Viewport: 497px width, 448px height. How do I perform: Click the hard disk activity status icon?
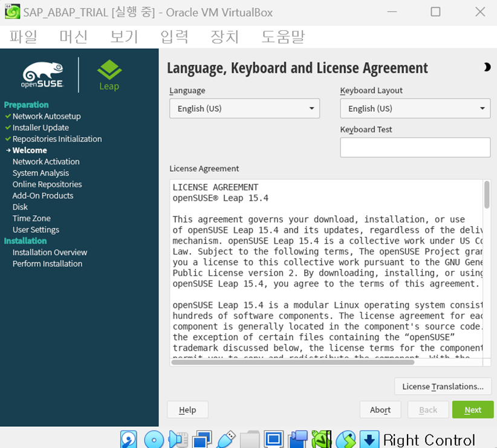tap(129, 440)
